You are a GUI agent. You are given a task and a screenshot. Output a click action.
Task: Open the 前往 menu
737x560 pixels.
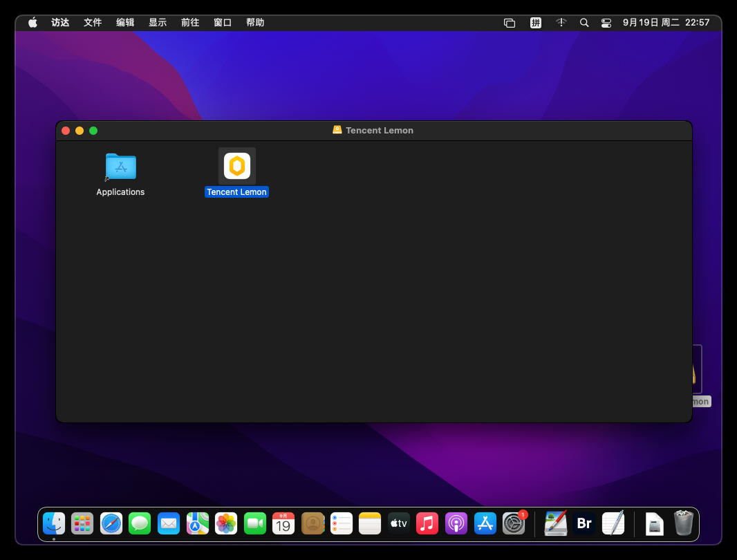[x=190, y=23]
